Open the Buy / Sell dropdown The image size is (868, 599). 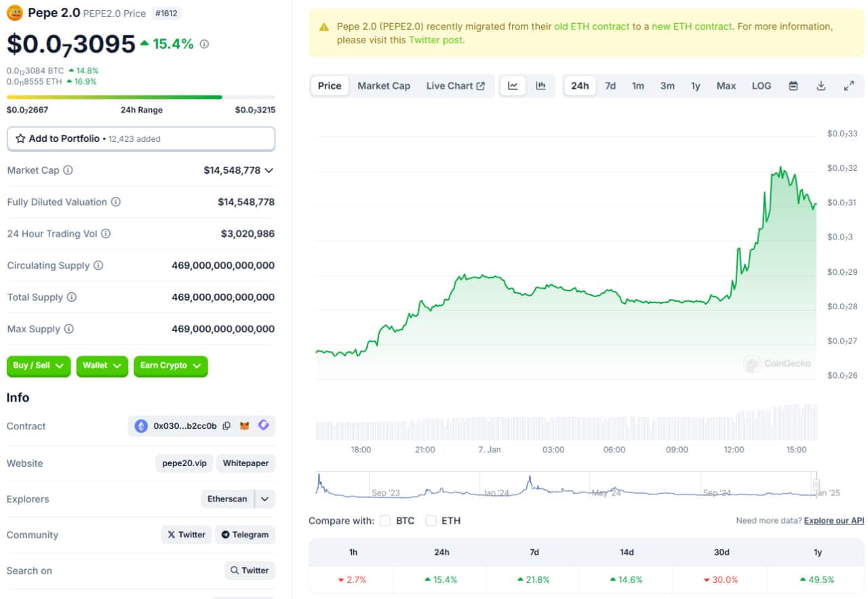point(39,366)
